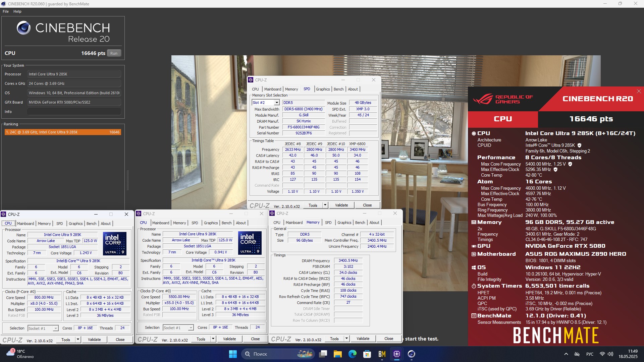
Task: Click the Cinebench sphere logo
Action: 24,28
